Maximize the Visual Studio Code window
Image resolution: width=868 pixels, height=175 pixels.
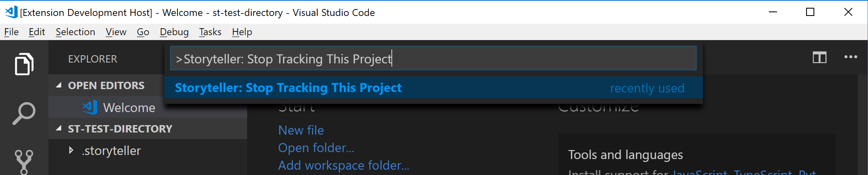tap(810, 12)
